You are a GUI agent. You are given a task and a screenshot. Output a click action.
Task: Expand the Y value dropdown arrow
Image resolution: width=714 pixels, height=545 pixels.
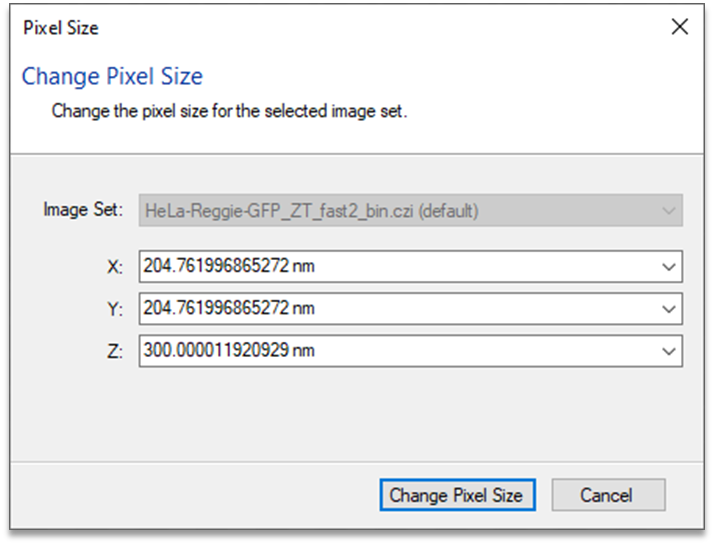coord(668,309)
